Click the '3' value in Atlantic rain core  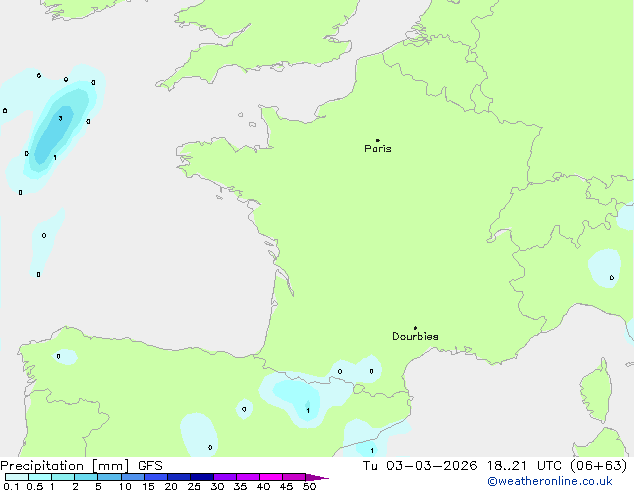60,118
